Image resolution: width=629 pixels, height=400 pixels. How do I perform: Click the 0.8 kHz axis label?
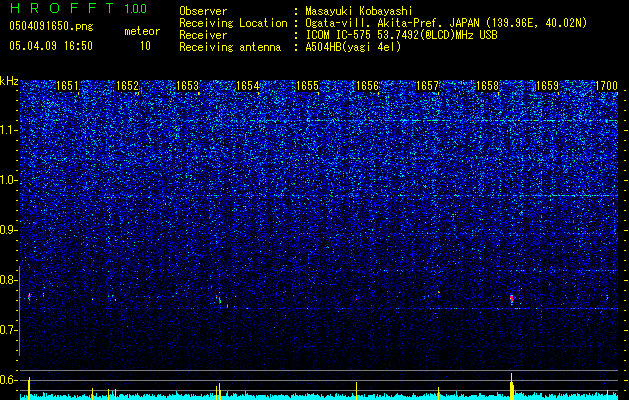tap(8, 280)
